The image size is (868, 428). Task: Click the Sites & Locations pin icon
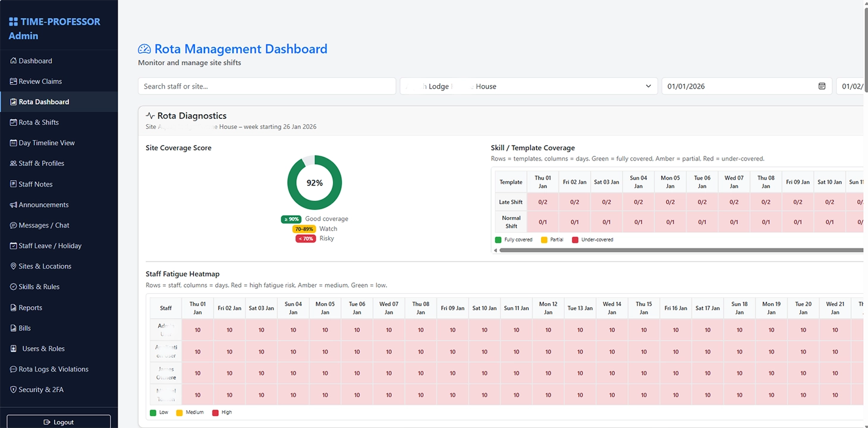tap(14, 266)
